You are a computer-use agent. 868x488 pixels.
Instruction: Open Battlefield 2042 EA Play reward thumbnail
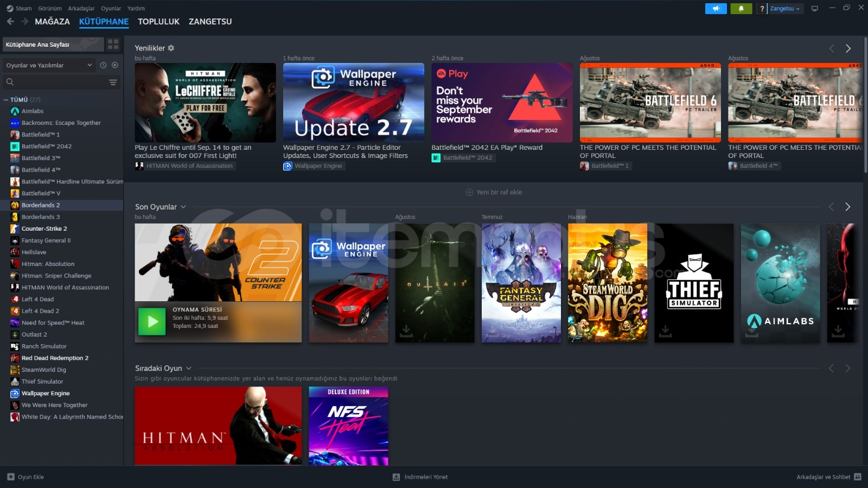502,103
